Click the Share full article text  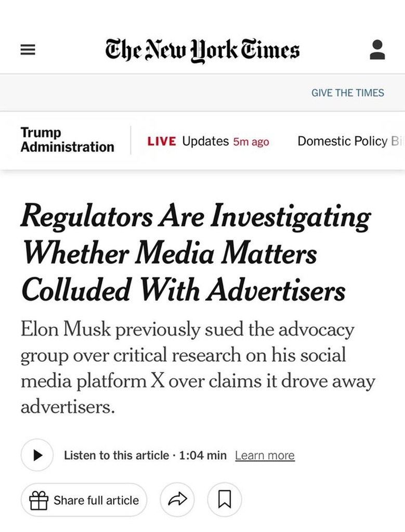click(x=96, y=500)
